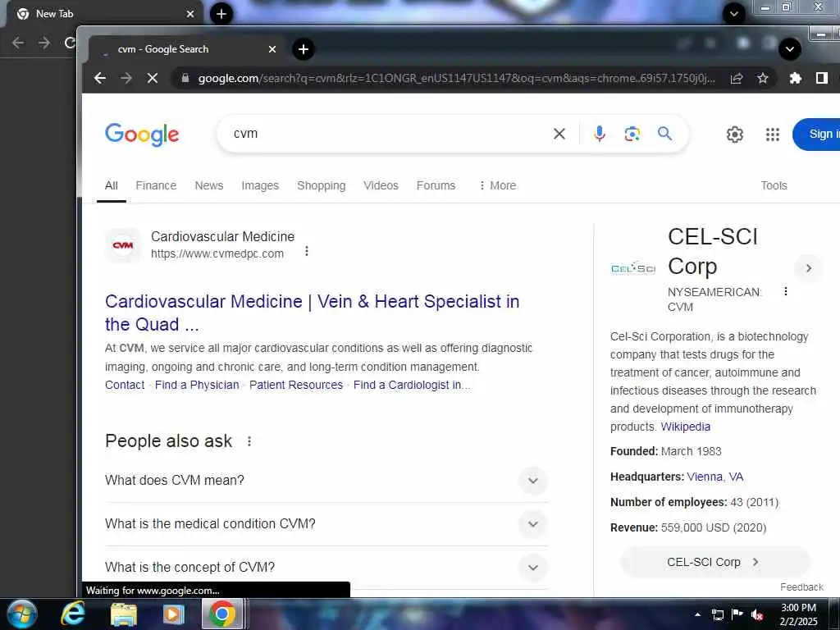The image size is (840, 630).
Task: Open the Wikipedia link in the CEL-SCI description
Action: coord(685,427)
